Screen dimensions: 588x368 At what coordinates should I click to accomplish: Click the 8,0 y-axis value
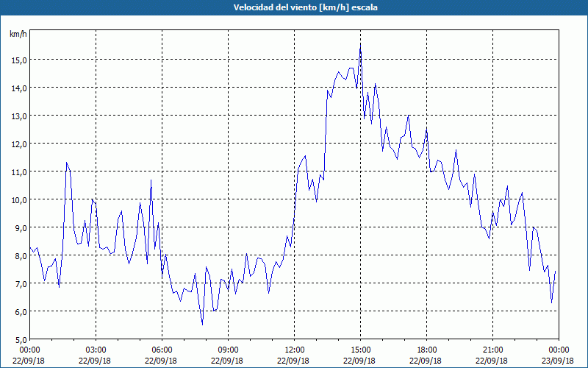pyautogui.click(x=21, y=255)
